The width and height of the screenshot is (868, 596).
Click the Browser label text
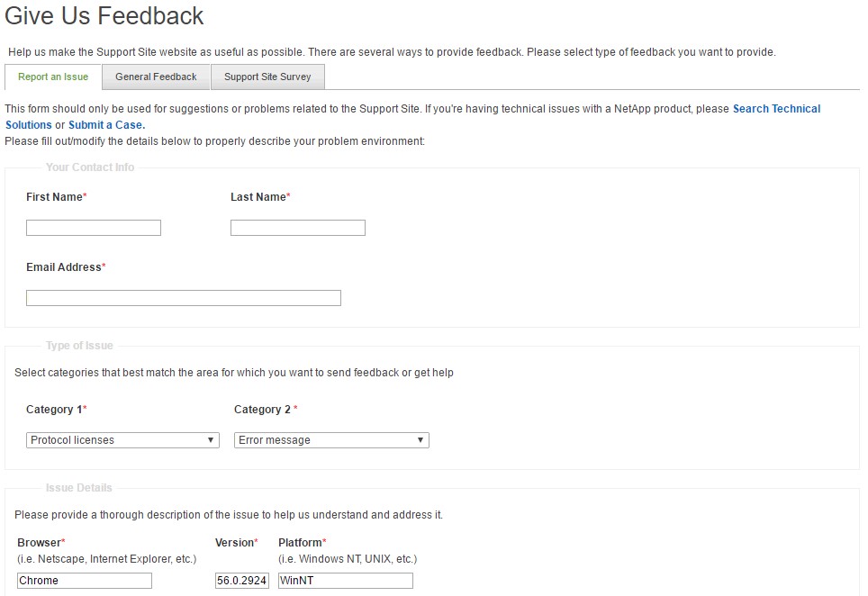(39, 543)
